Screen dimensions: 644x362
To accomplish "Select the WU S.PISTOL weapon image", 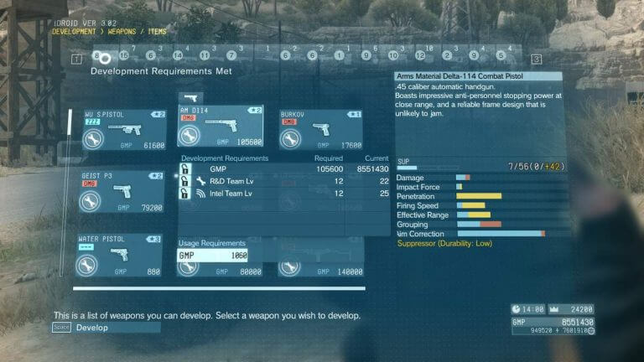I will [125, 130].
